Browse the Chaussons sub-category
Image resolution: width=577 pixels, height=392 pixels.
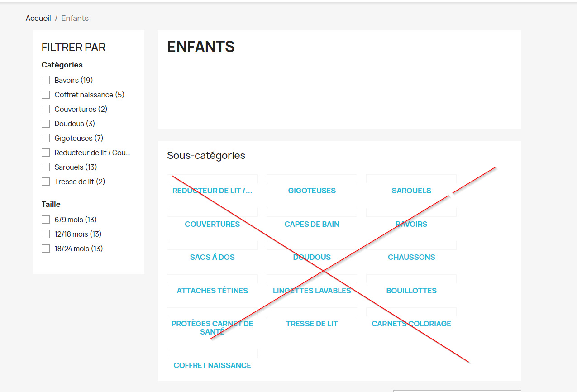[x=411, y=257]
